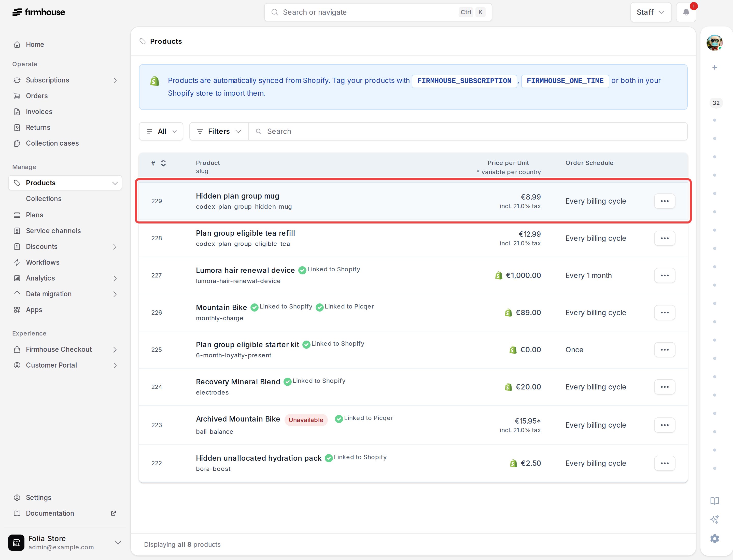Image resolution: width=733 pixels, height=560 pixels.
Task: Open Returns page
Action: coord(38,127)
